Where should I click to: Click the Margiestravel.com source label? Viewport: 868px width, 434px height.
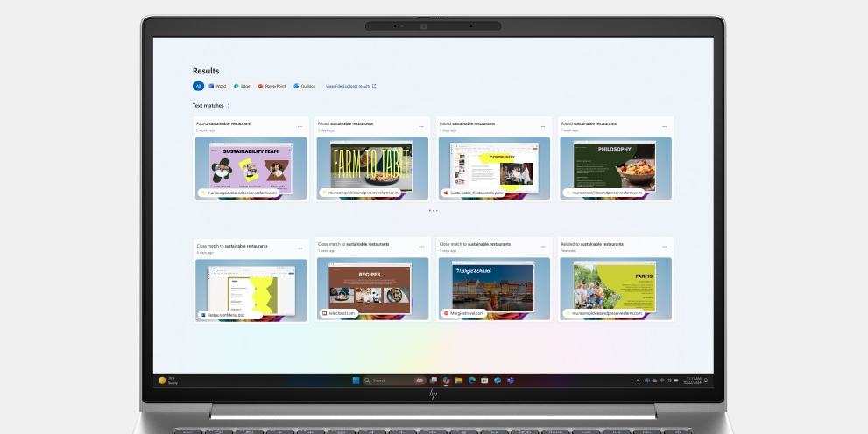[464, 313]
